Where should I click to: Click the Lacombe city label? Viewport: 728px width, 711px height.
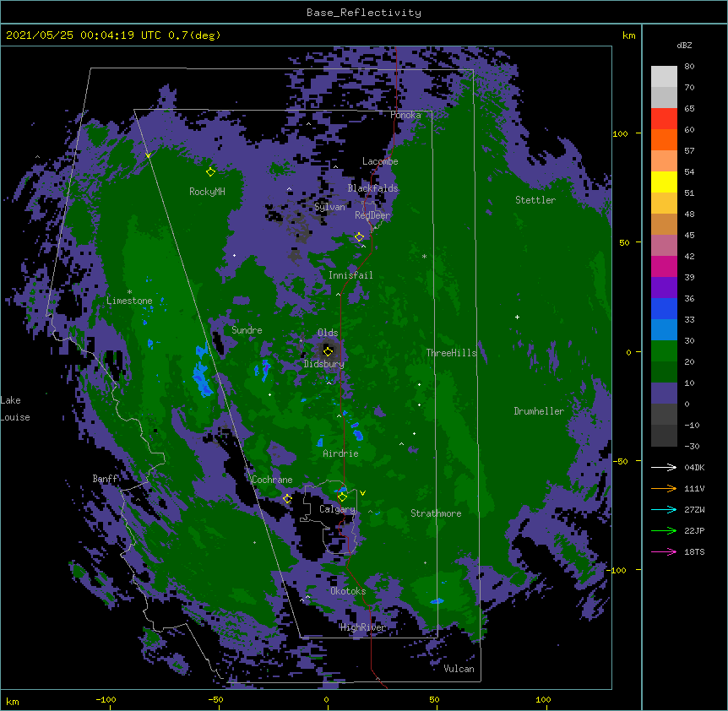pyautogui.click(x=380, y=161)
